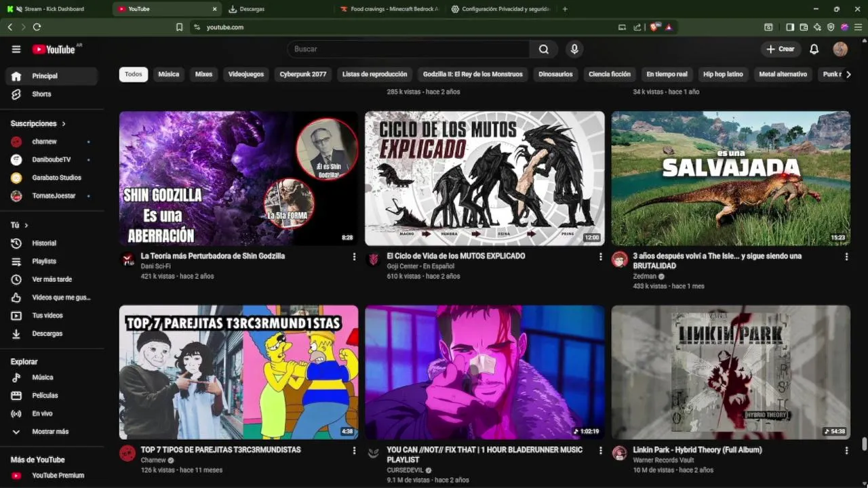Open Música under Explorar
The height and width of the screenshot is (488, 868).
pos(52,378)
